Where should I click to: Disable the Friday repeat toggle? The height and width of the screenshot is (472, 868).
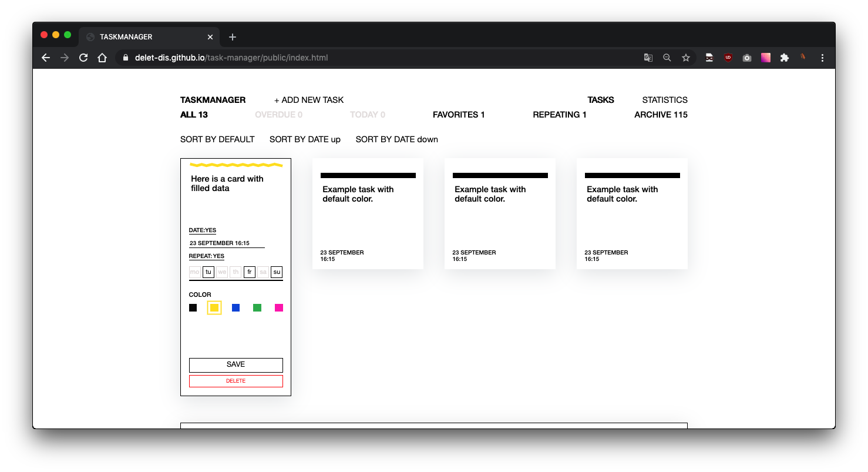(x=249, y=272)
